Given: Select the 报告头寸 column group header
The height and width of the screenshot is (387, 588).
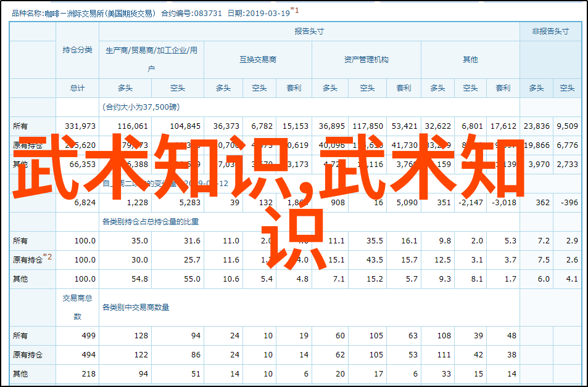Looking at the screenshot, I should coord(309,31).
